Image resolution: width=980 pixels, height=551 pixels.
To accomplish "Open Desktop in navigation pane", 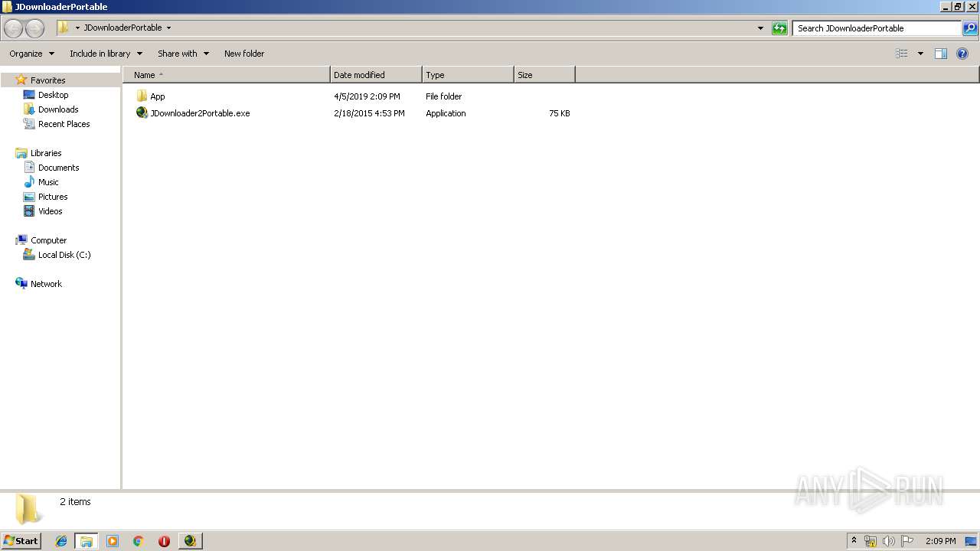I will point(53,95).
